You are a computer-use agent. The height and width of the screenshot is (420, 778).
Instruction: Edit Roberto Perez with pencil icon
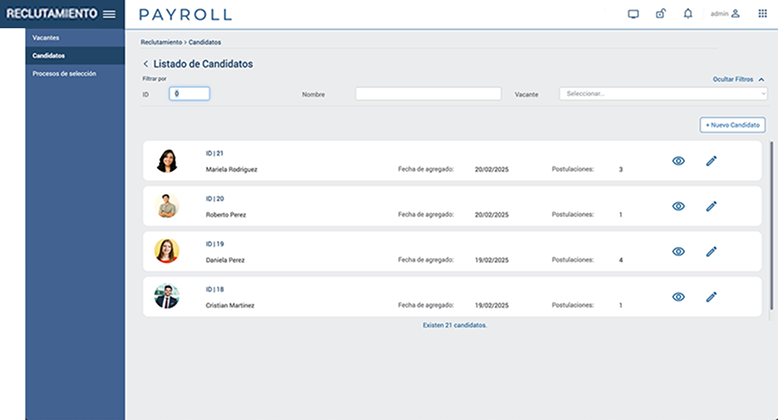711,206
